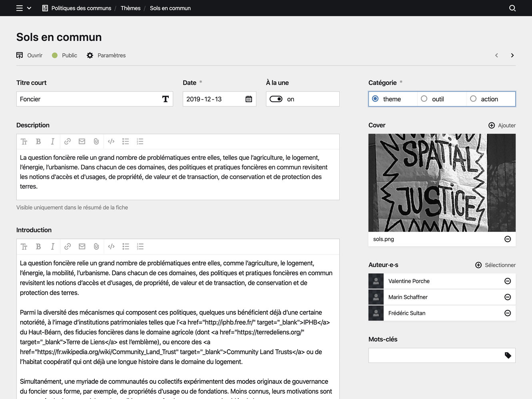Image resolution: width=532 pixels, height=399 pixels.
Task: Open the search from the top bar
Action: (x=512, y=8)
